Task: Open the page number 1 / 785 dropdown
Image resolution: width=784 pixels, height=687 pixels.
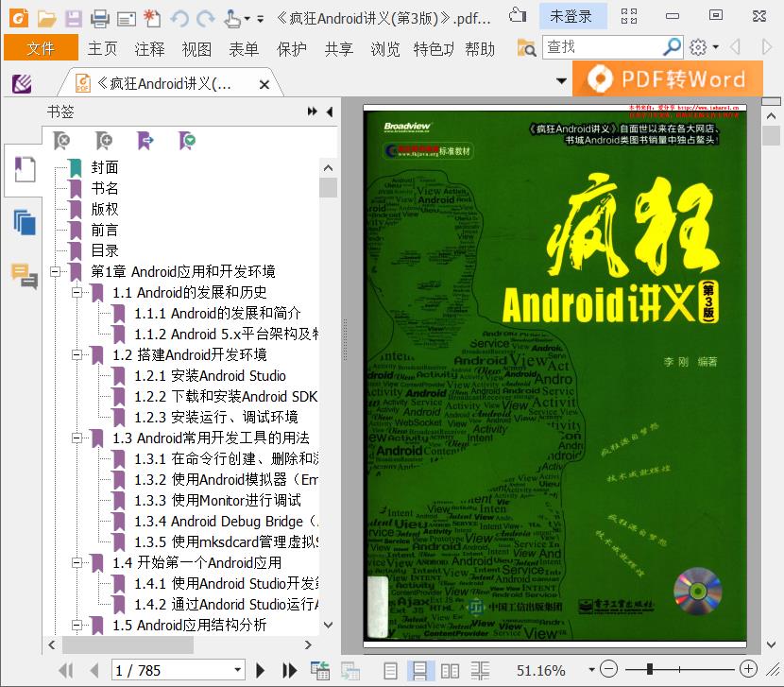Action: click(238, 670)
